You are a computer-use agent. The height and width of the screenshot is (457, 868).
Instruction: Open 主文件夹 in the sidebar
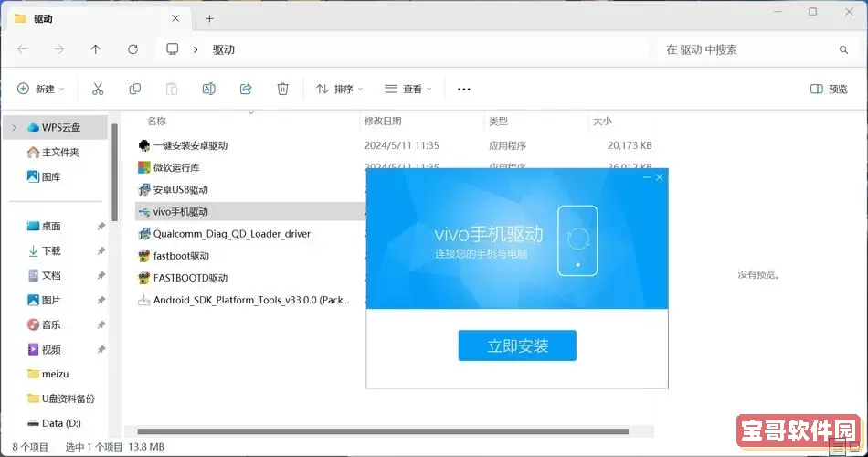coord(54,153)
